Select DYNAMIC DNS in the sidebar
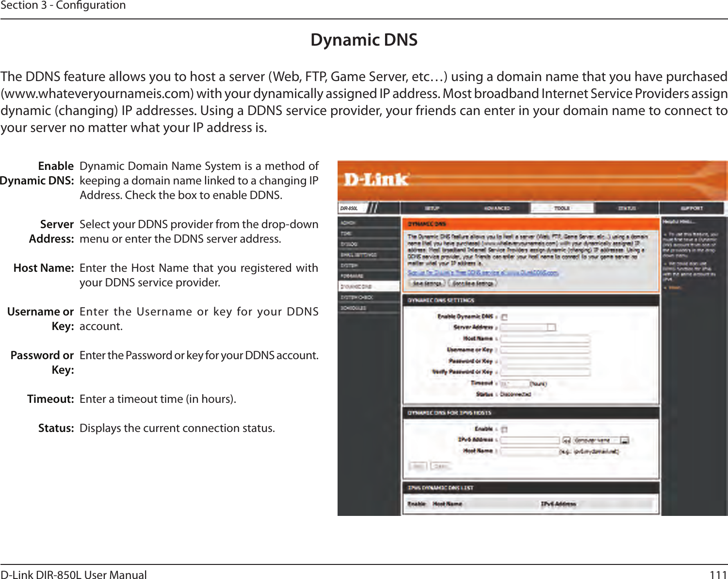The image size is (728, 579). click(369, 286)
